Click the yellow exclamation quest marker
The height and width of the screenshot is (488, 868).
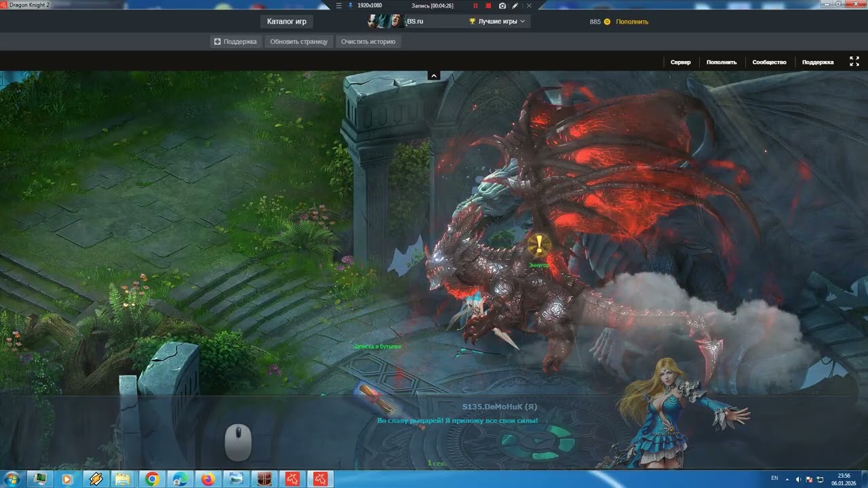[539, 244]
